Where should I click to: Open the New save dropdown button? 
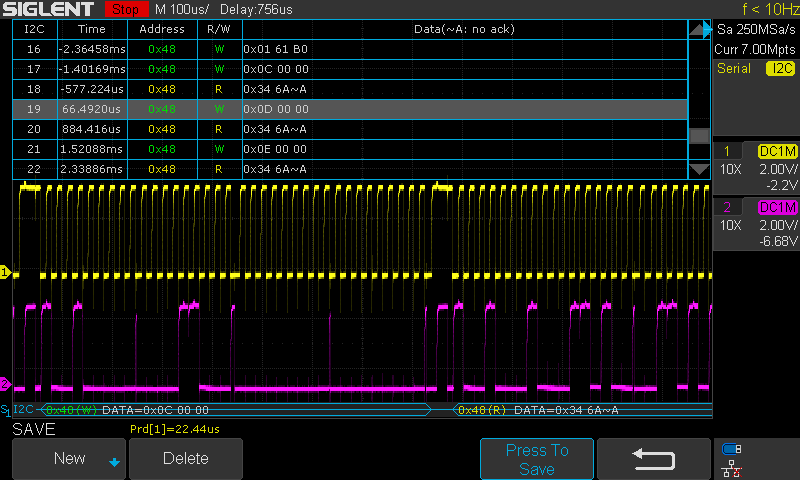(69, 459)
